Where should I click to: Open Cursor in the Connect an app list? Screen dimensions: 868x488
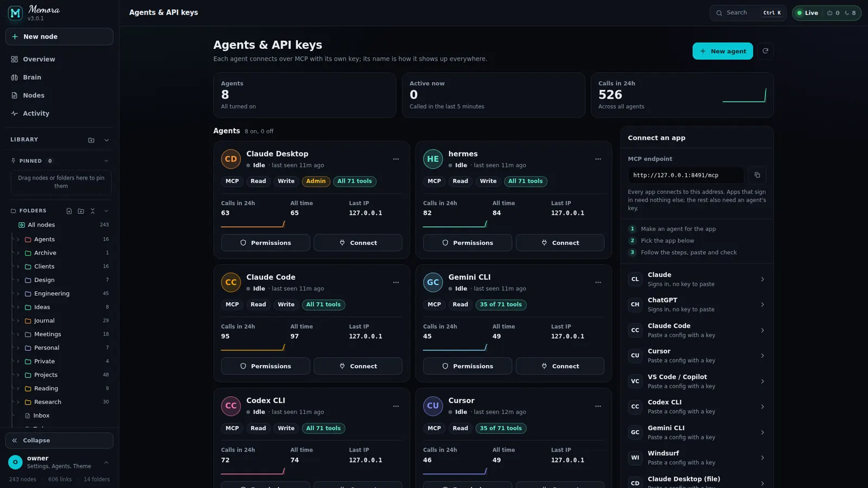click(697, 356)
